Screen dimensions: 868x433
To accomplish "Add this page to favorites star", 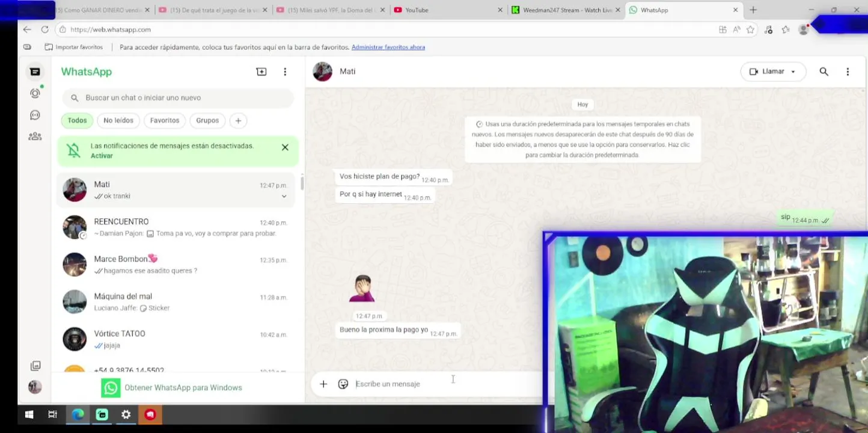I will [x=750, y=29].
